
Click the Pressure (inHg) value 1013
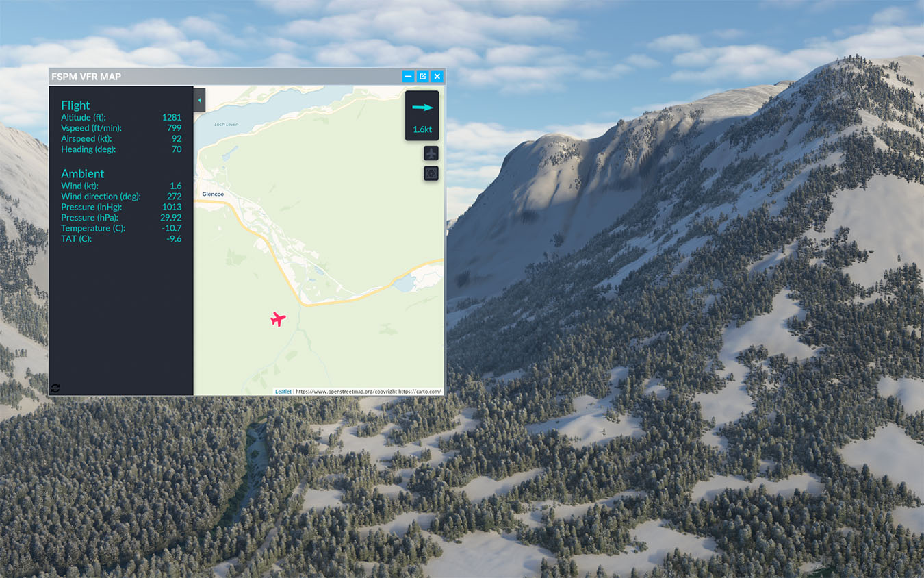pyautogui.click(x=172, y=207)
